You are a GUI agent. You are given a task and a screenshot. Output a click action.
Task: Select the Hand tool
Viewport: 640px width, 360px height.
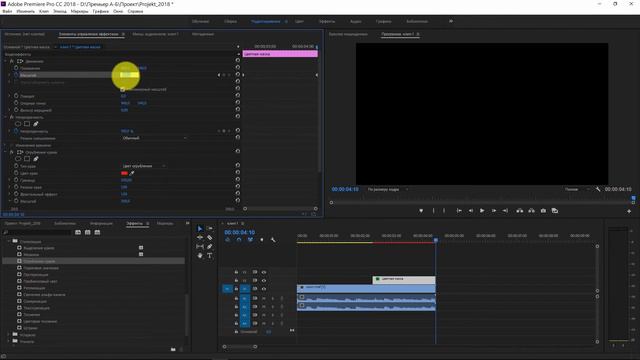point(200,256)
